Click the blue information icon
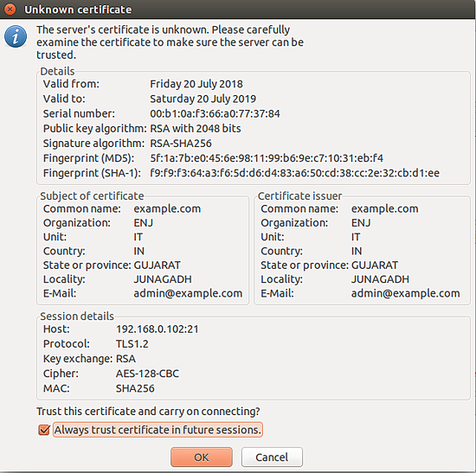Viewport: 476px width, 473px height. tap(16, 36)
